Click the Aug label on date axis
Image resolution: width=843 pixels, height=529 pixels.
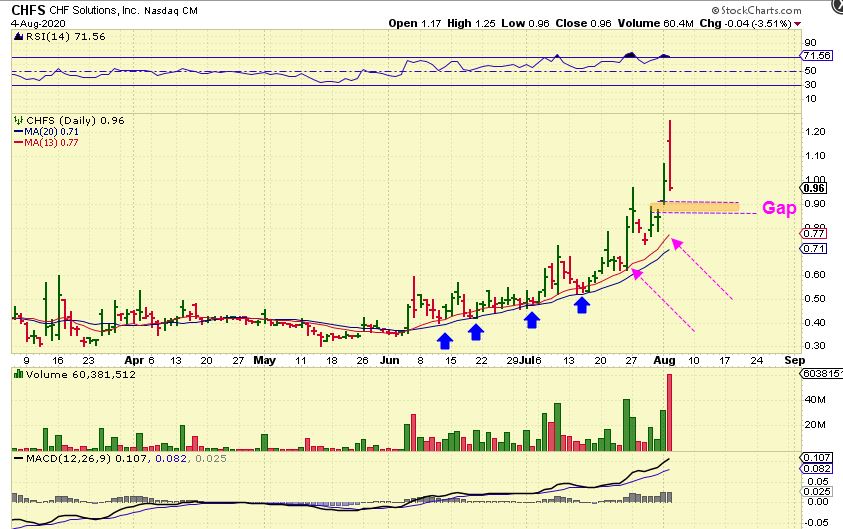pyautogui.click(x=665, y=360)
